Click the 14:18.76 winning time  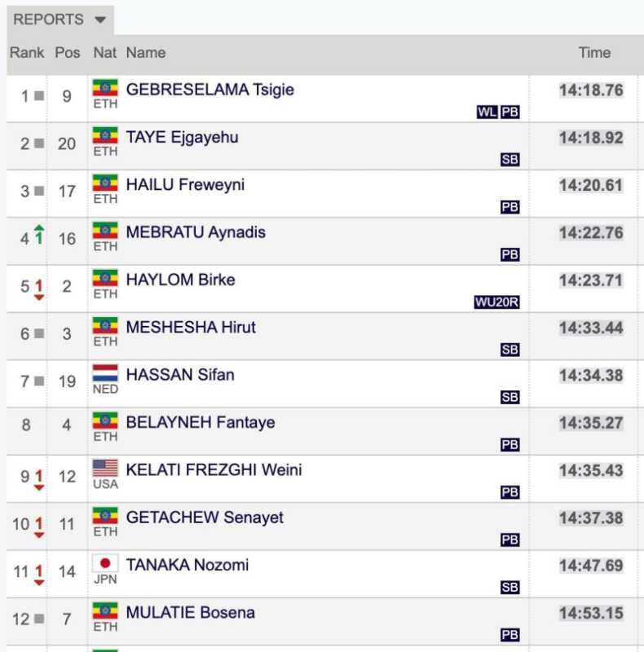pos(591,90)
